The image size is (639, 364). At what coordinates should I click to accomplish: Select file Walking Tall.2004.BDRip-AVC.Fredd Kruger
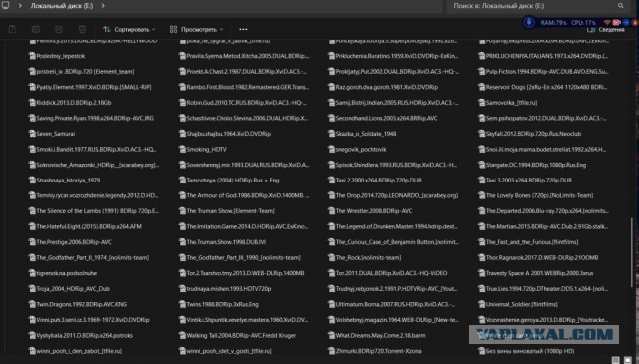(237, 335)
